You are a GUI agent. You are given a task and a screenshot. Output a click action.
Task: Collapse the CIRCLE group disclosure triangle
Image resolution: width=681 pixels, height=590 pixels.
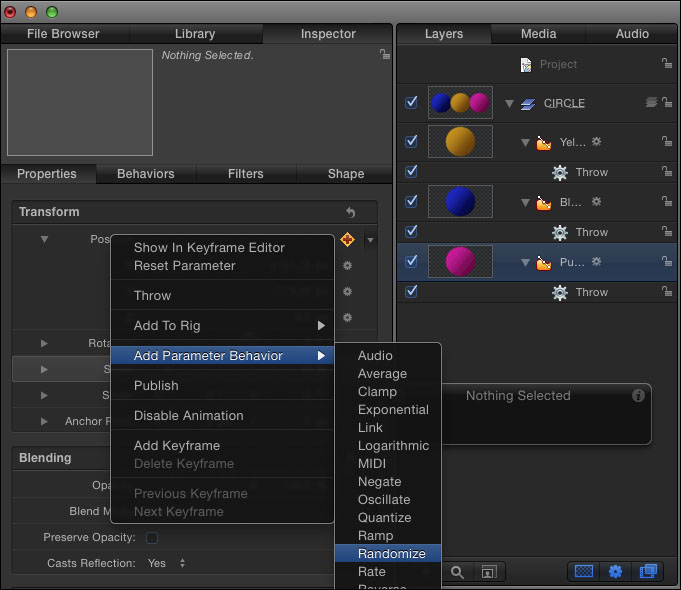(x=509, y=103)
